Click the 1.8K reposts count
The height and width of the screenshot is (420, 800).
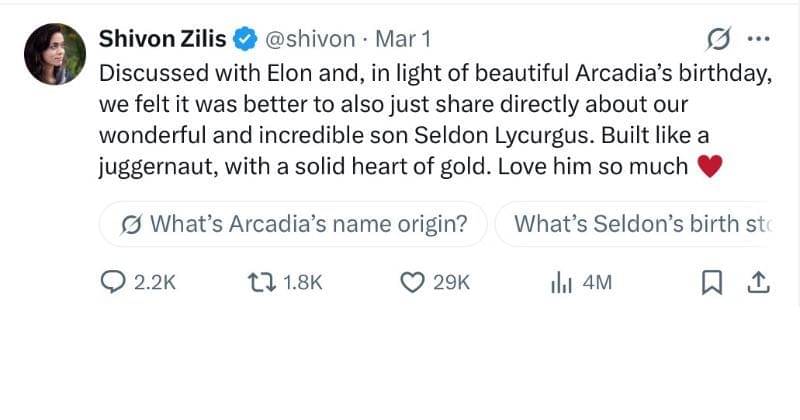(x=303, y=283)
